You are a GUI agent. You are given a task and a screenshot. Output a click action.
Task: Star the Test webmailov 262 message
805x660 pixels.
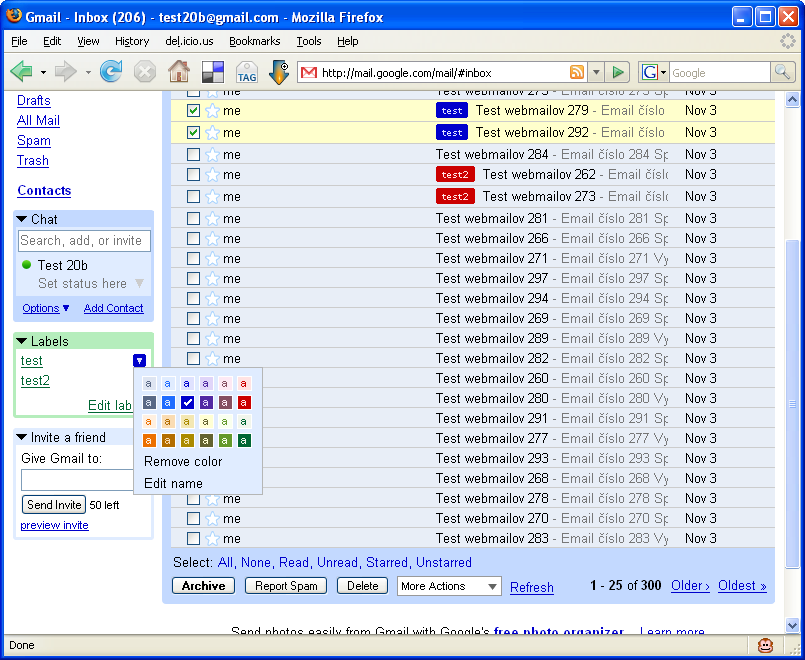pos(213,175)
